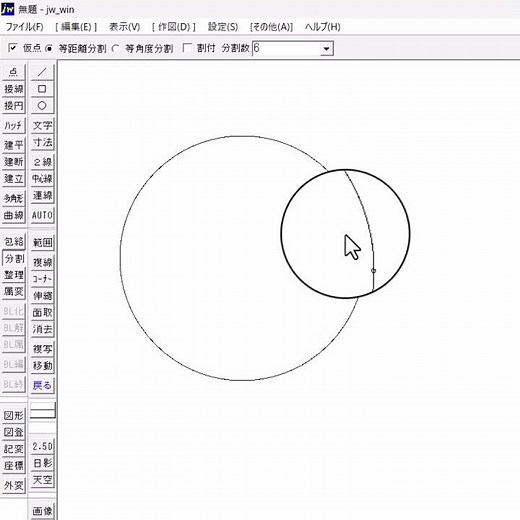520x520 pixels.
Task: Open the ファイル(F) menu
Action: 24,27
